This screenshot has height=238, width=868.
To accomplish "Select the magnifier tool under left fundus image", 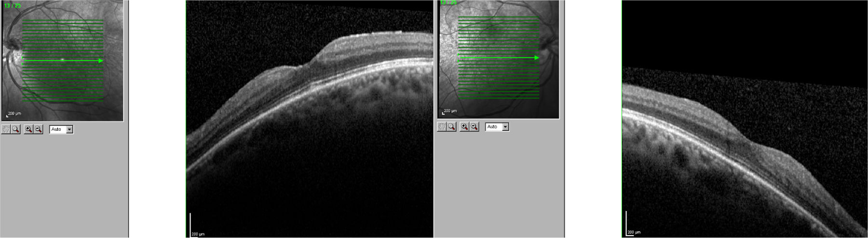I will (16, 129).
